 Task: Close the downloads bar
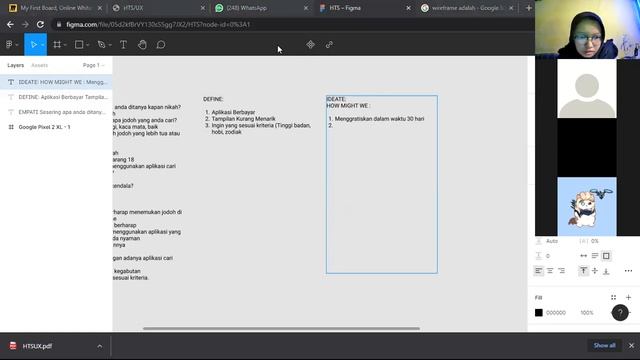pos(631,346)
